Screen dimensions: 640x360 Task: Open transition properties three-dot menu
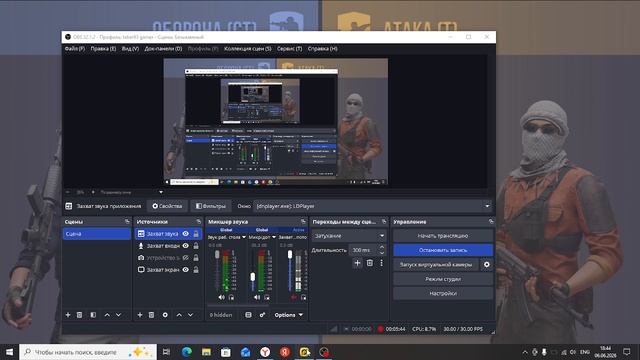(381, 263)
